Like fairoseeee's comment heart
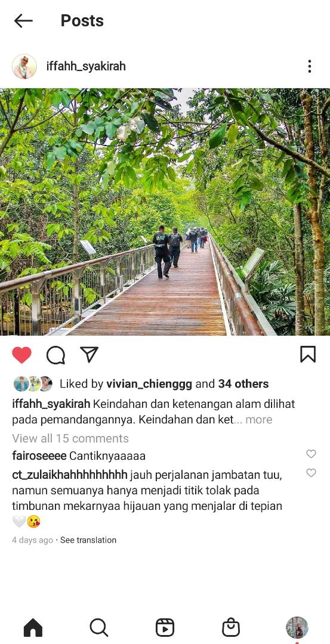Viewport: 330px width, 644px height. [311, 454]
